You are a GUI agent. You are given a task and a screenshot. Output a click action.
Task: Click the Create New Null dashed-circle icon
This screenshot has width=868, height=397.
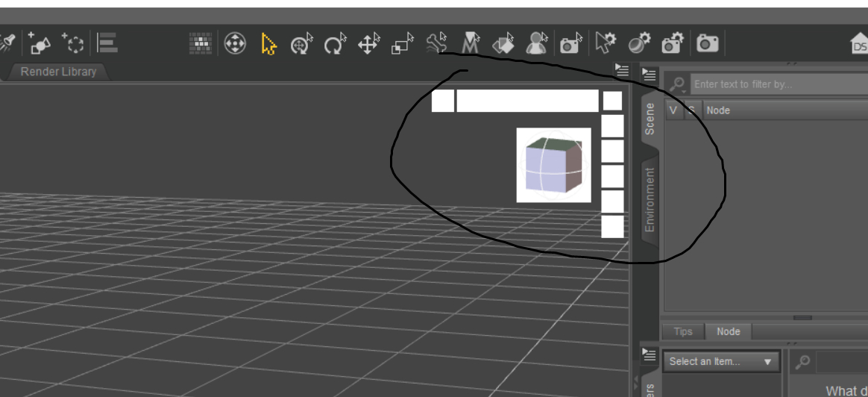point(73,43)
